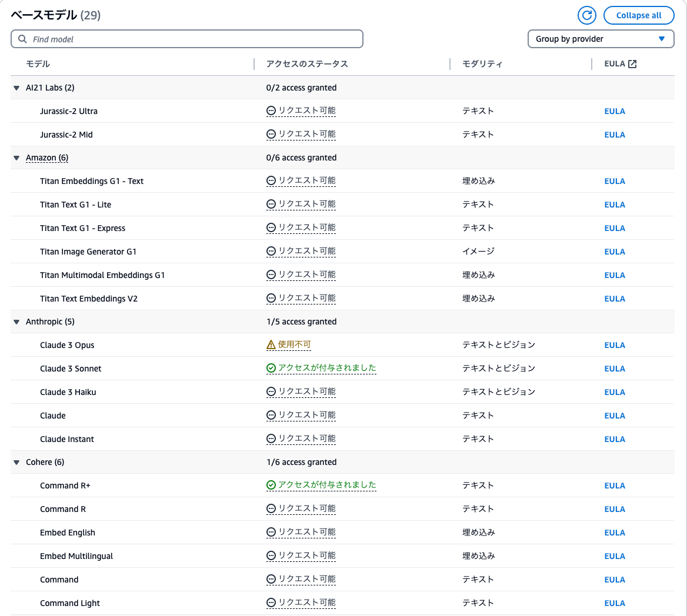Collapse the Amazon (6) group
The height and width of the screenshot is (616, 687).
click(16, 158)
